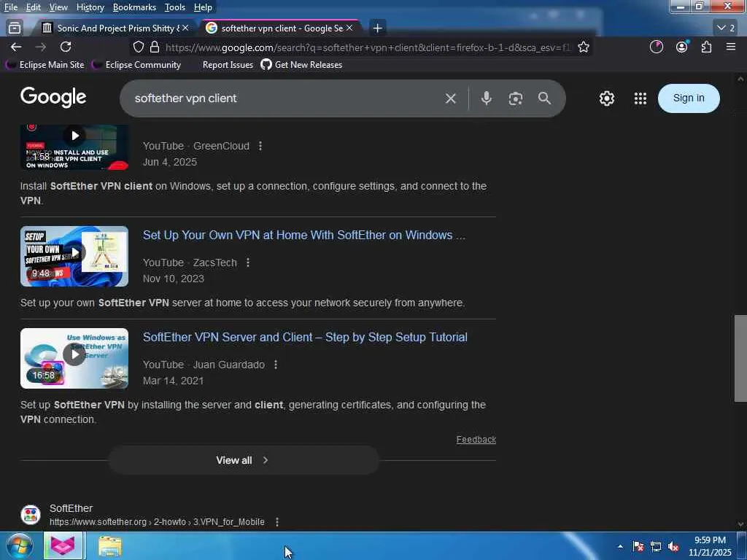Reload the current page

pyautogui.click(x=66, y=47)
